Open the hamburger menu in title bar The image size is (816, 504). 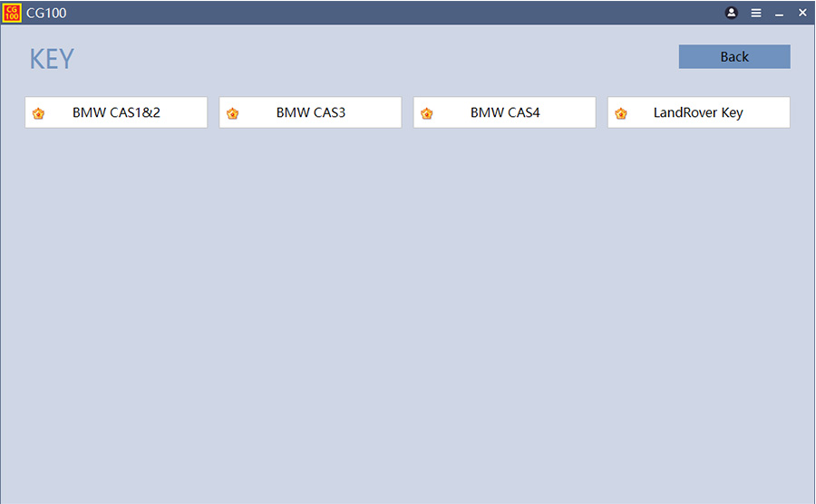pyautogui.click(x=756, y=13)
